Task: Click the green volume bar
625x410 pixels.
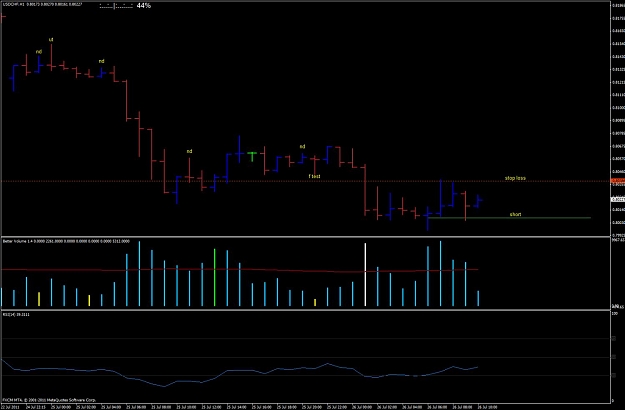Action: click(x=214, y=277)
